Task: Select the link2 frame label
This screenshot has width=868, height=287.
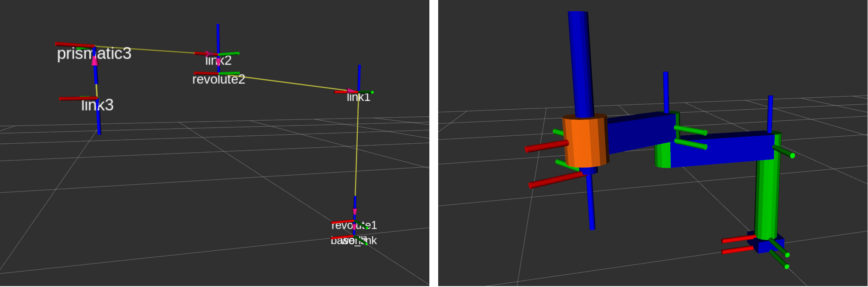Action: 218,61
